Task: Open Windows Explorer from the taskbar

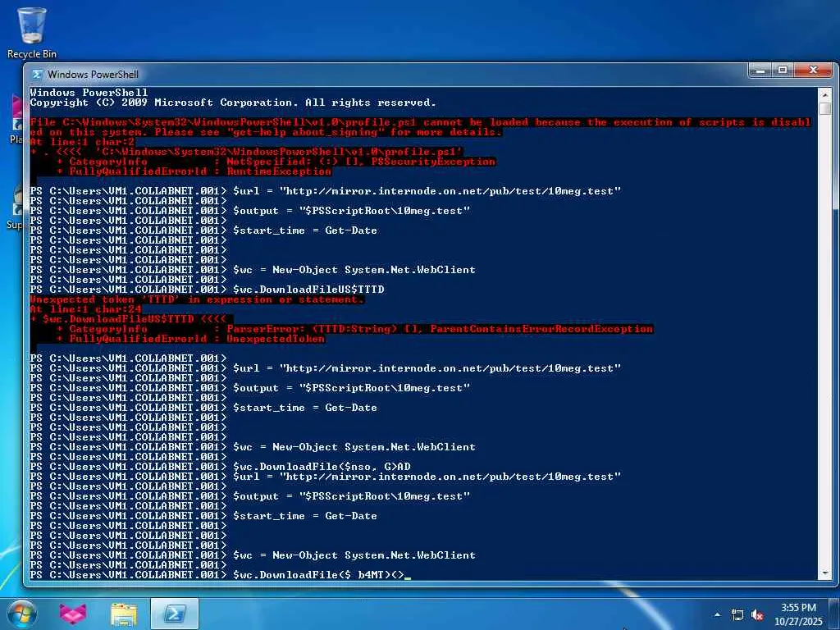Action: point(124,614)
